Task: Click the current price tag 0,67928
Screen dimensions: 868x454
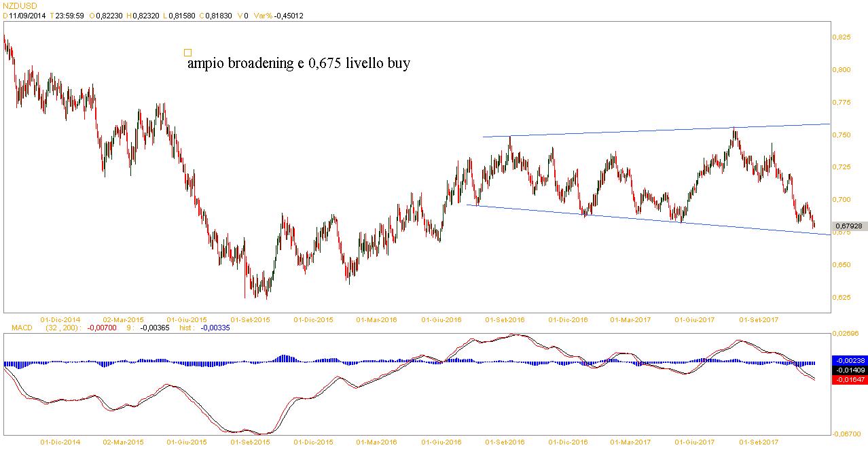Action: click(x=849, y=226)
